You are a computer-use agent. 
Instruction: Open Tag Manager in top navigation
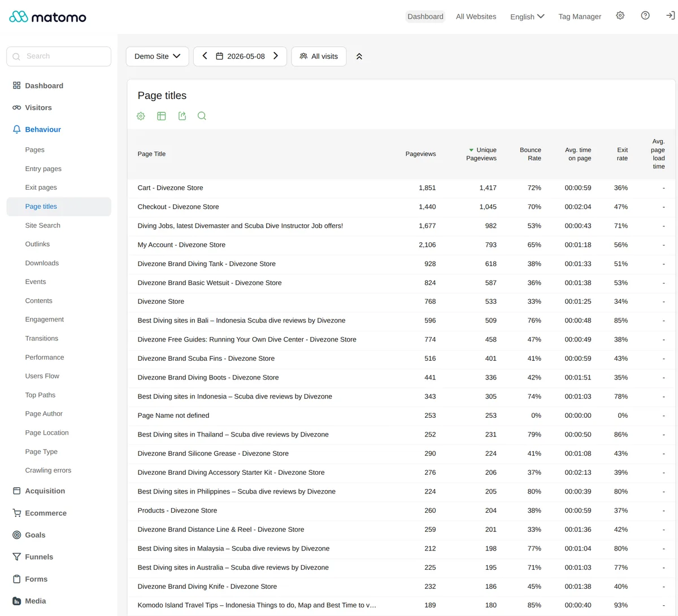coord(580,16)
